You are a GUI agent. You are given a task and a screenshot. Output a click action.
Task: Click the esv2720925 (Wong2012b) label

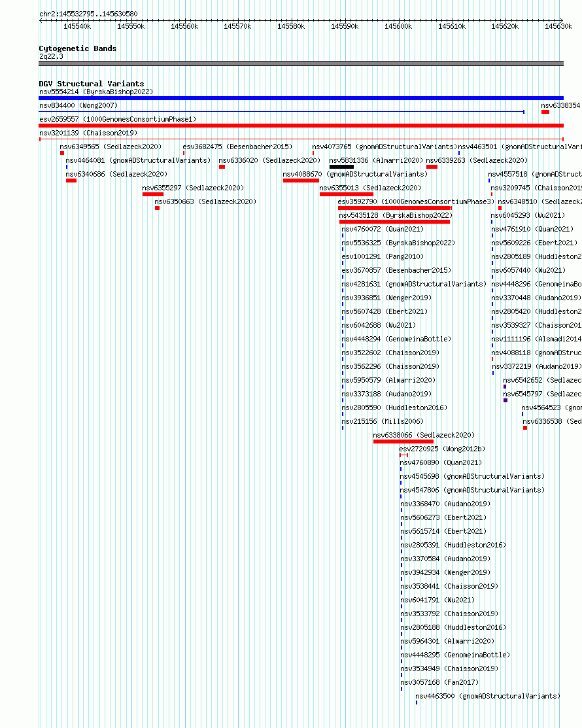442,449
